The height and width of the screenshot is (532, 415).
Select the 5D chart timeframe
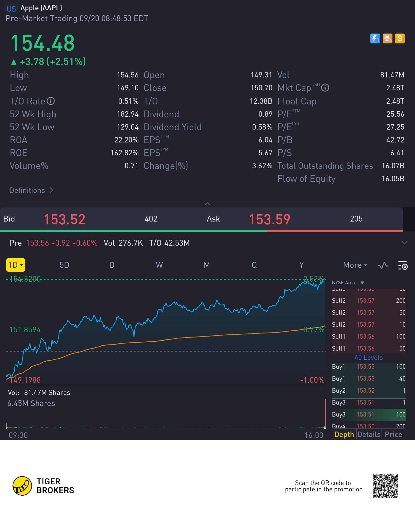coord(64,265)
